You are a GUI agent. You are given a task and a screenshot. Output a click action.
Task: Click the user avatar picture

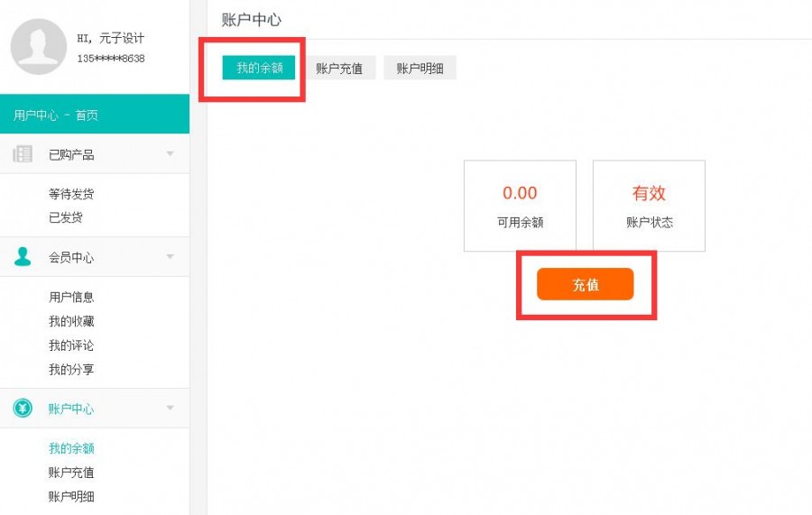(x=39, y=47)
